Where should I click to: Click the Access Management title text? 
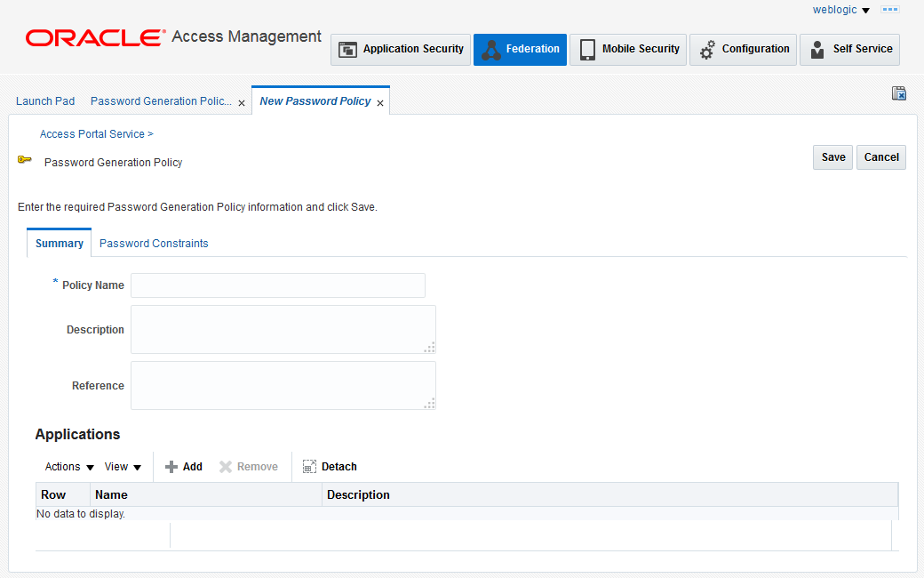246,36
